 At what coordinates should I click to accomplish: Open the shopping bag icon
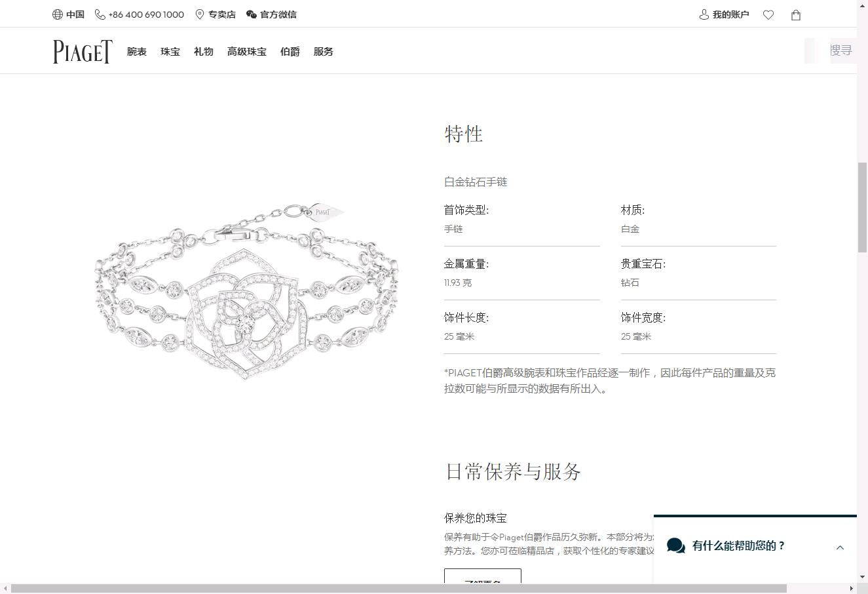tap(796, 15)
